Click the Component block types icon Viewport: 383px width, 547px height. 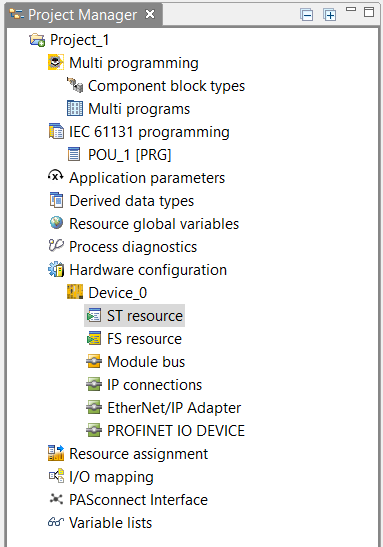pyautogui.click(x=75, y=85)
